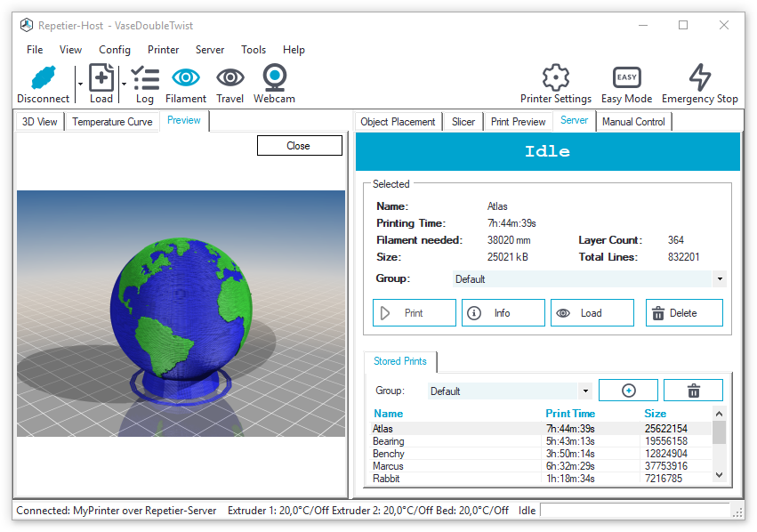Select the Preview tab
This screenshot has width=757, height=532.
tap(184, 120)
